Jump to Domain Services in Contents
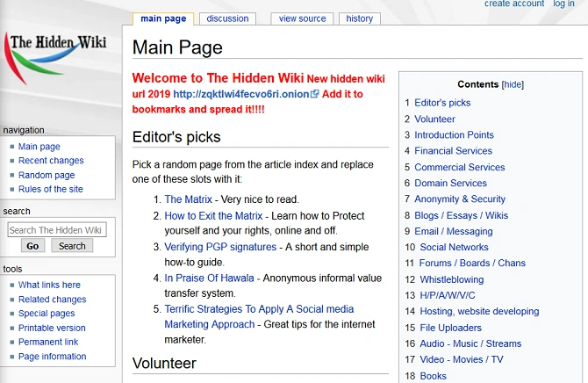 coord(450,183)
